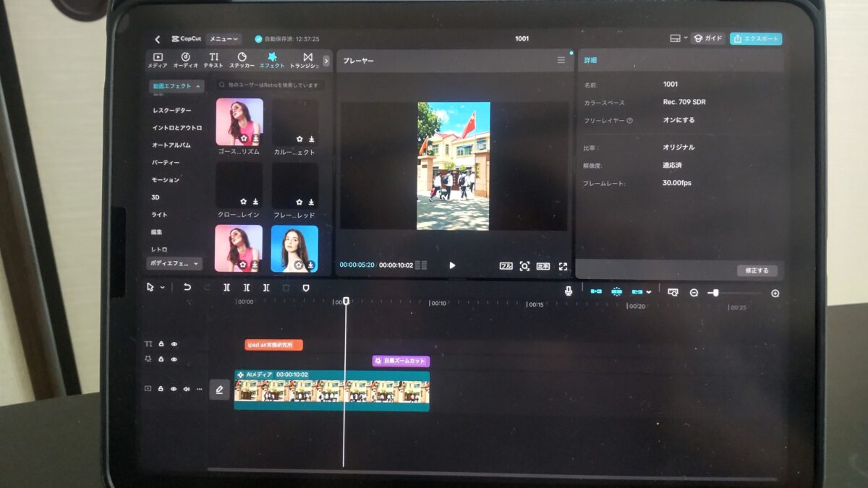The width and height of the screenshot is (868, 488).
Task: Enter fullscreen in the player
Action: (563, 266)
